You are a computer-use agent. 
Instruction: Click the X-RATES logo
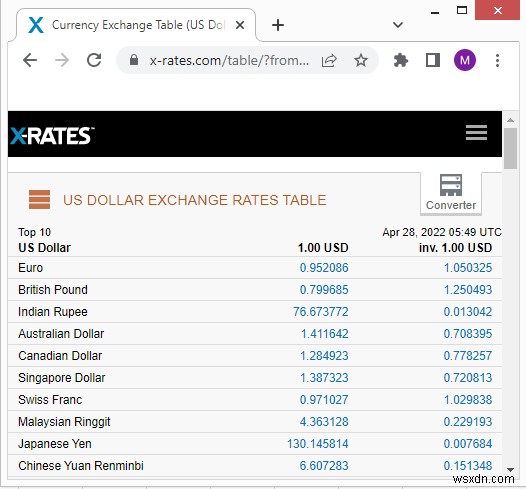click(x=52, y=135)
